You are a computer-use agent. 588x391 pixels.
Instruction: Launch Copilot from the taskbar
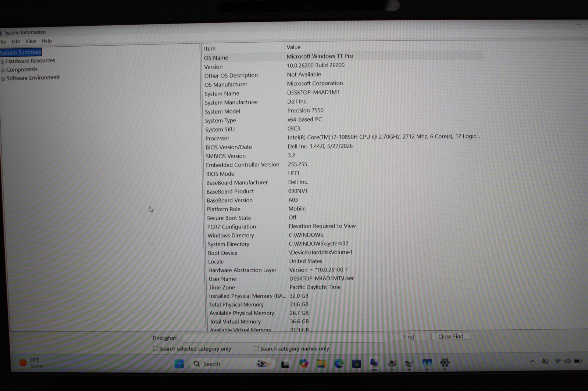click(303, 364)
